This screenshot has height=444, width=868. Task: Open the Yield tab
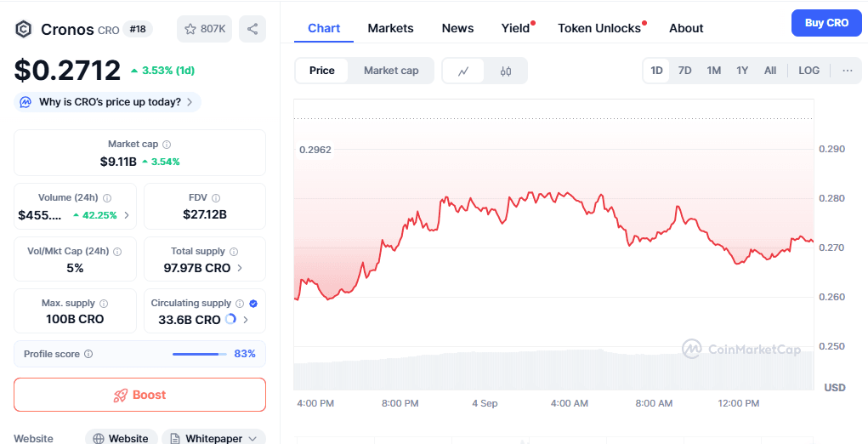(516, 28)
